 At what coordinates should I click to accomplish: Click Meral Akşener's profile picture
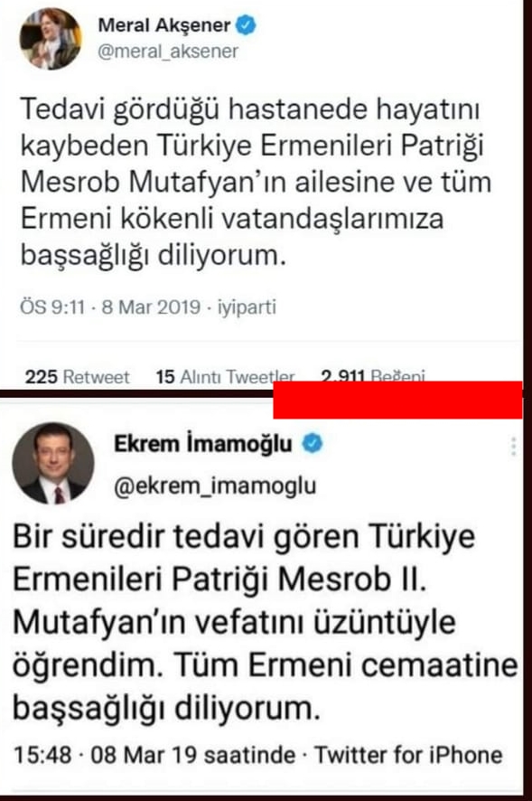pos(51,39)
